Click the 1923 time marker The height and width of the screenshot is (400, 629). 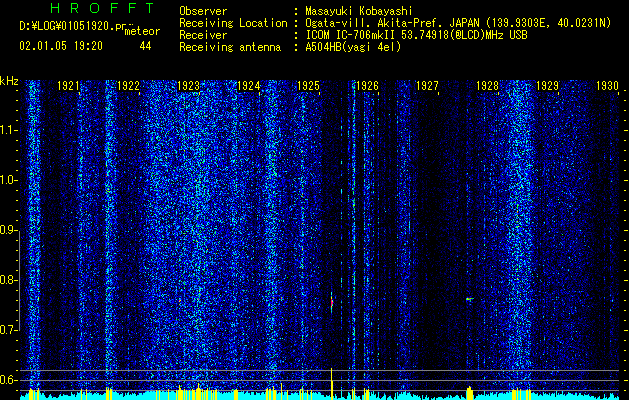(189, 85)
